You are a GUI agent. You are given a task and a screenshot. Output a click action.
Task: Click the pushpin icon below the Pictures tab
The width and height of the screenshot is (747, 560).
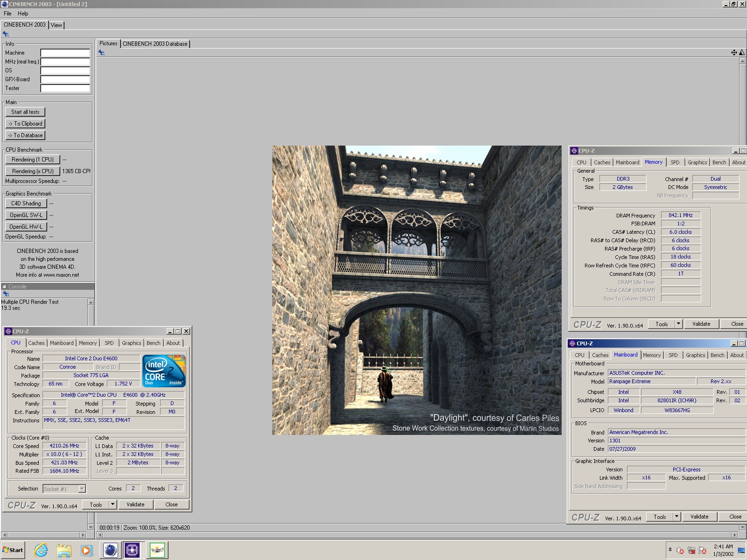click(x=101, y=53)
